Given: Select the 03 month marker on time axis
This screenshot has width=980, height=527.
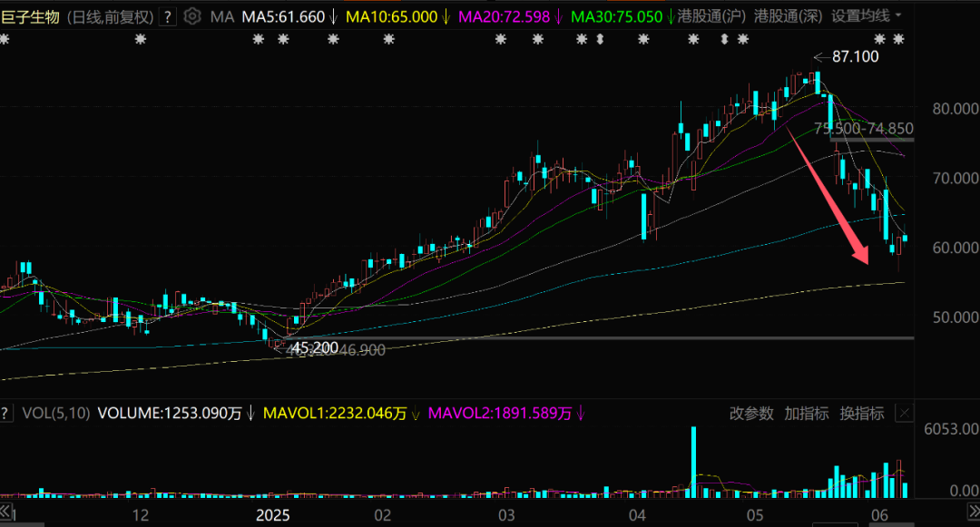Looking at the screenshot, I should coord(506,515).
